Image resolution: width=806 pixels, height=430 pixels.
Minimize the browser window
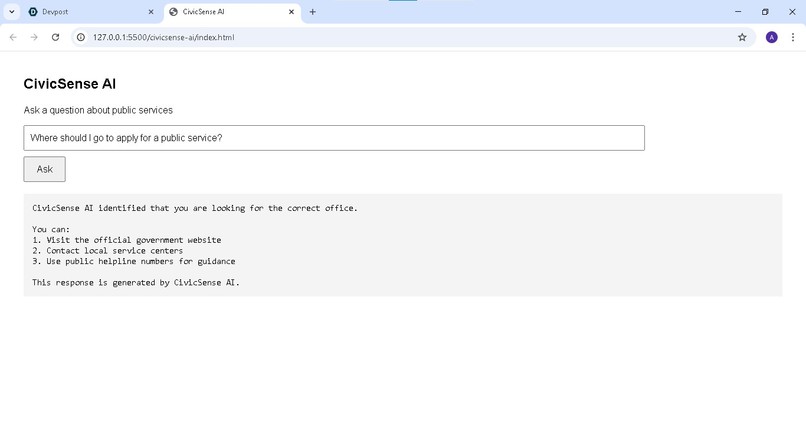[x=738, y=12]
